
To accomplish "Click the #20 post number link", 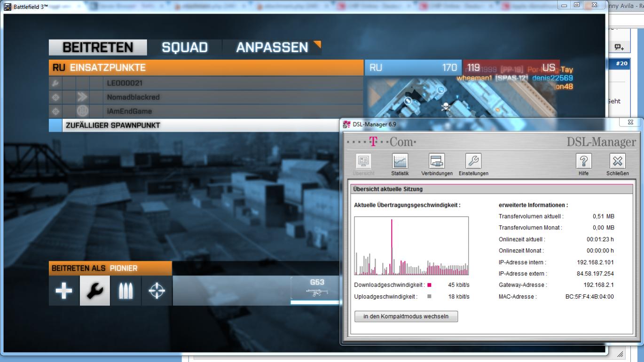I will [621, 63].
